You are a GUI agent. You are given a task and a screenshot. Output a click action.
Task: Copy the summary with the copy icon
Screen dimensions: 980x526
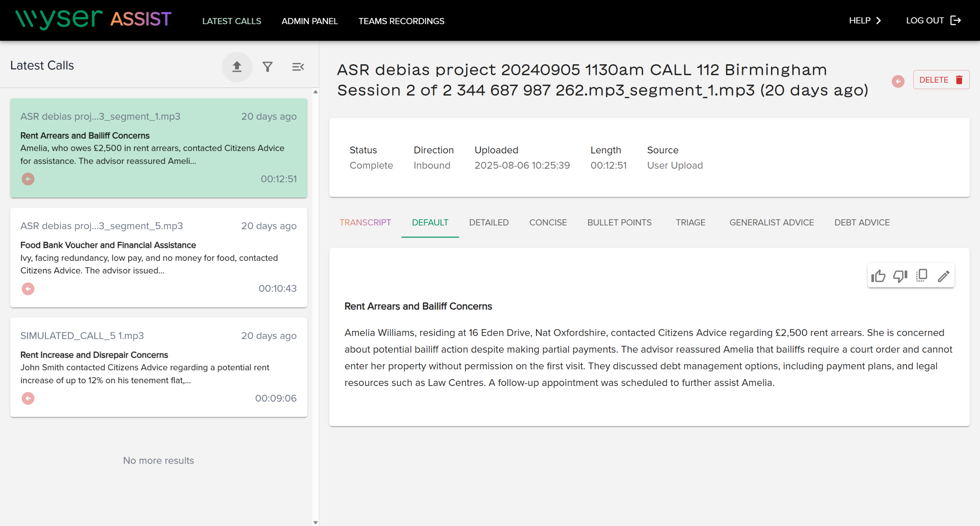coord(921,276)
